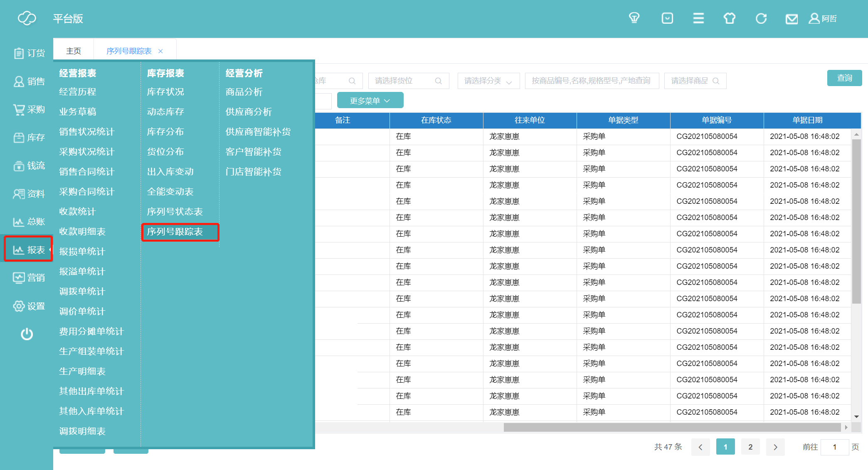Open the 采购 shopping cart sidebar item

pyautogui.click(x=29, y=109)
